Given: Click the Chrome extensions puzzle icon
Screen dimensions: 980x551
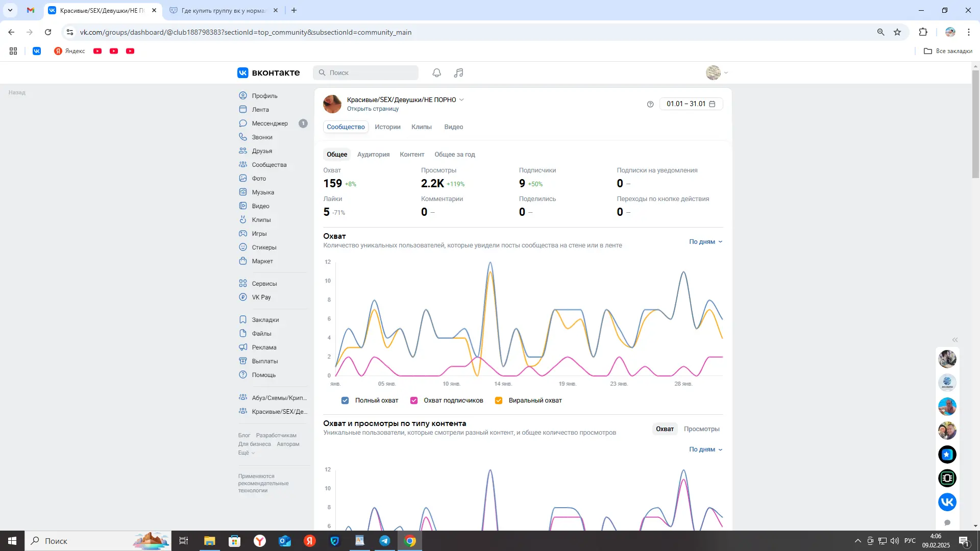Looking at the screenshot, I should coord(923,32).
